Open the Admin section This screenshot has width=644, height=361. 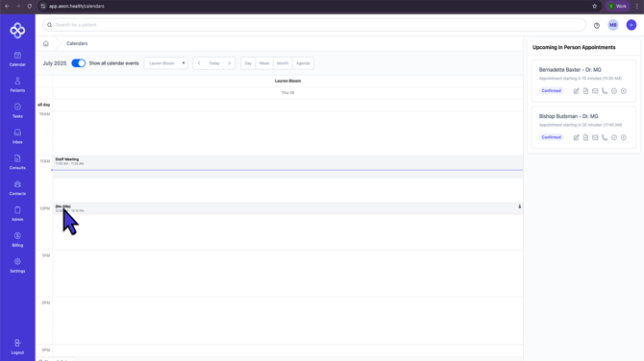pyautogui.click(x=17, y=214)
